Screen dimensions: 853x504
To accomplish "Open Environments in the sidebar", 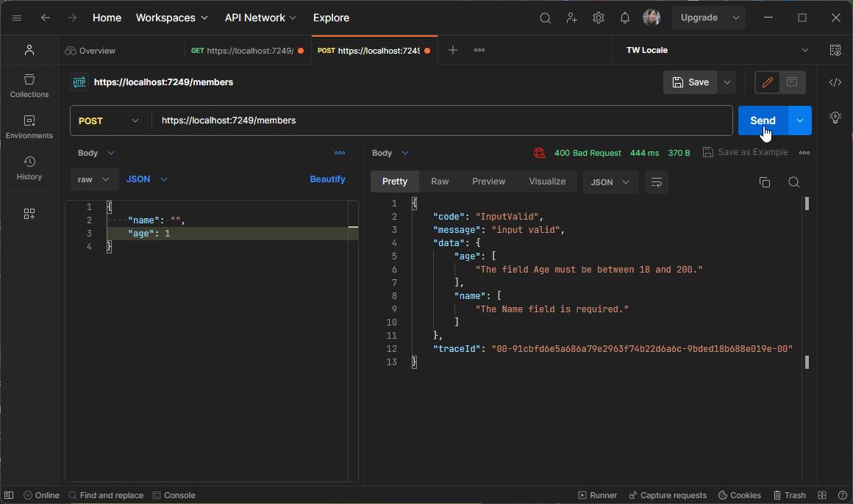I will (x=29, y=126).
